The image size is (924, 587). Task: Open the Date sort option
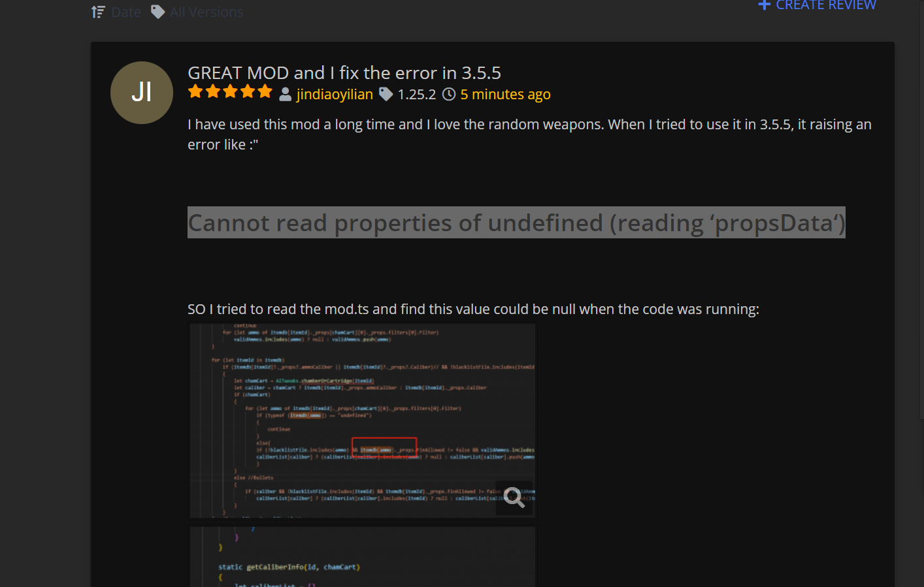(x=125, y=12)
